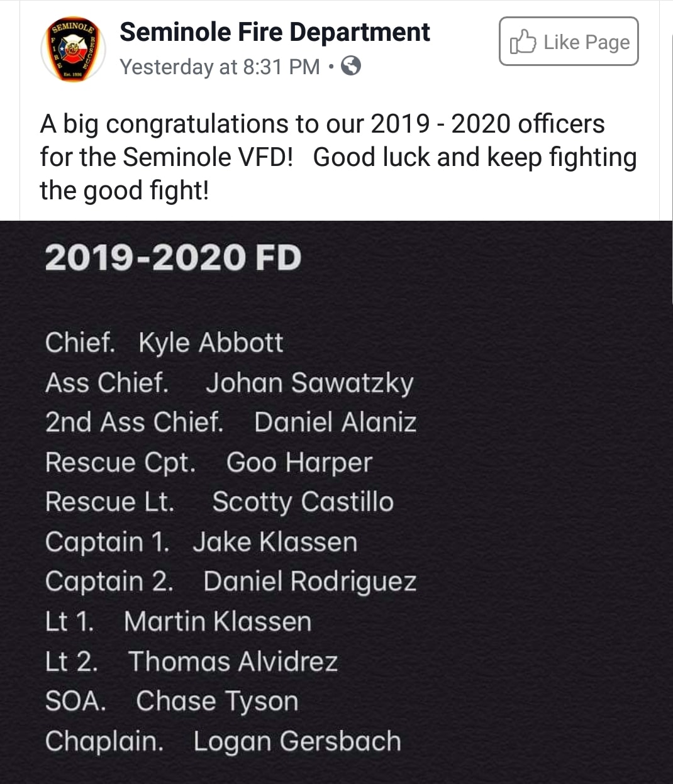
Task: Click the thumbs-up icon in Like Page
Action: pos(523,42)
